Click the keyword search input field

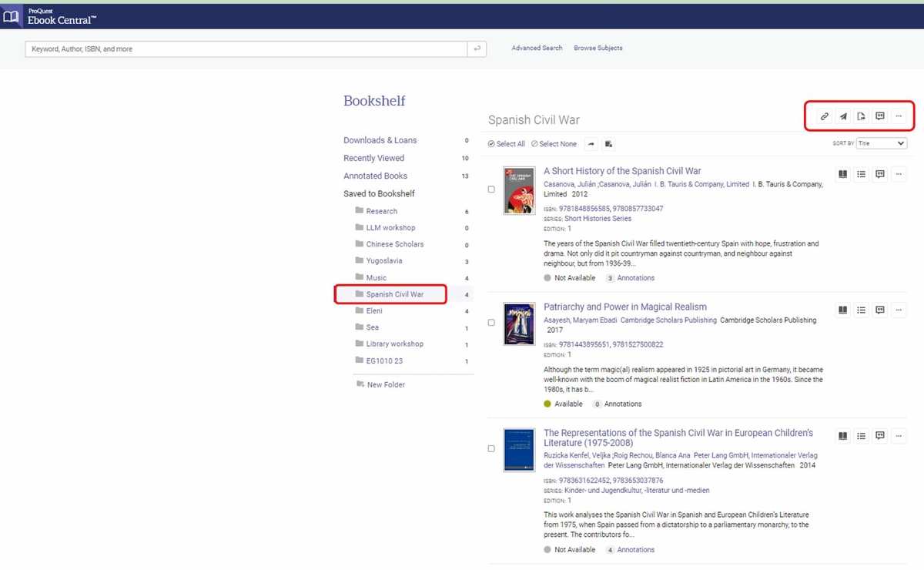(246, 49)
